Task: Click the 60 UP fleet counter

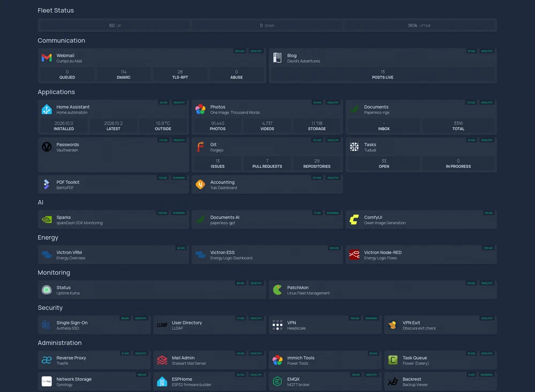Action: (x=114, y=25)
